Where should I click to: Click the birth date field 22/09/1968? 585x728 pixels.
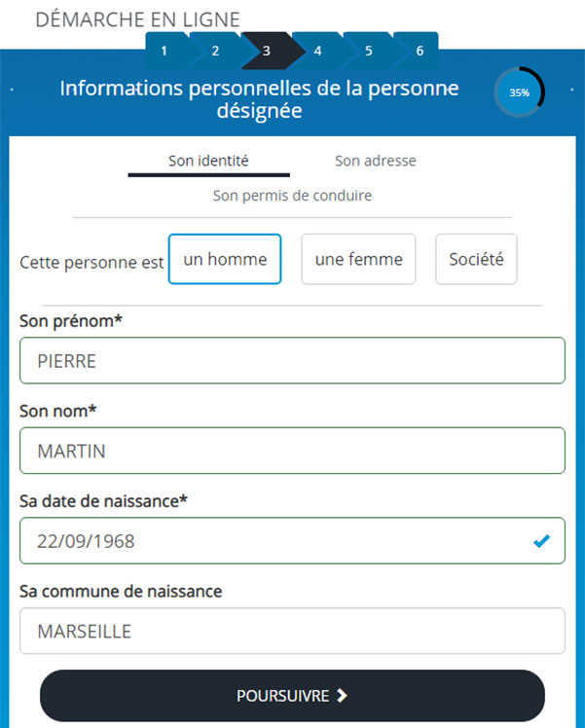coord(273,541)
